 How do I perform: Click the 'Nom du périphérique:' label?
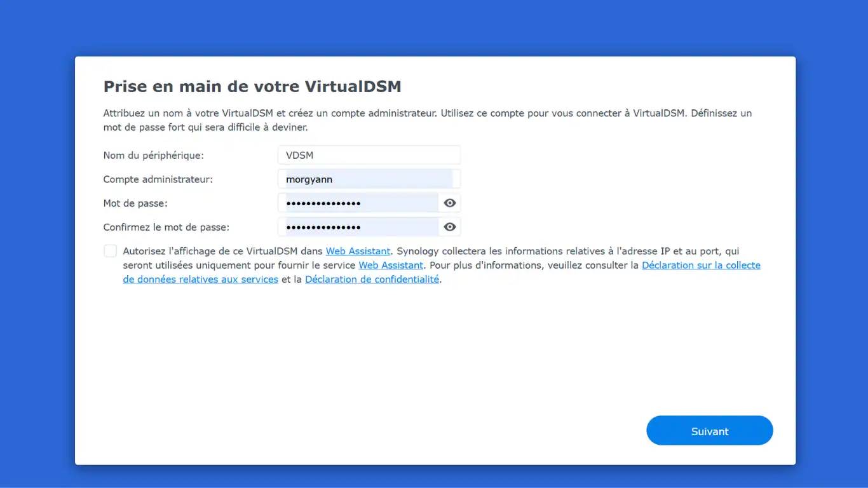(153, 155)
